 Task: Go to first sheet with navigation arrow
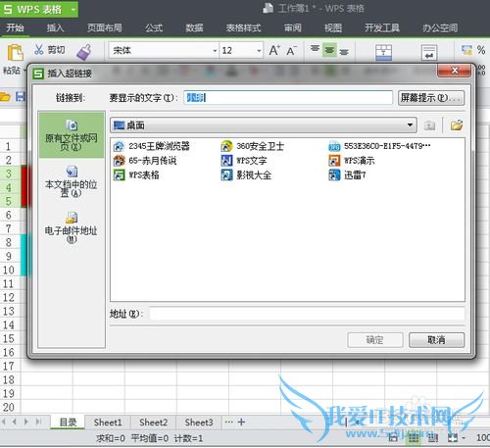pos(4,422)
